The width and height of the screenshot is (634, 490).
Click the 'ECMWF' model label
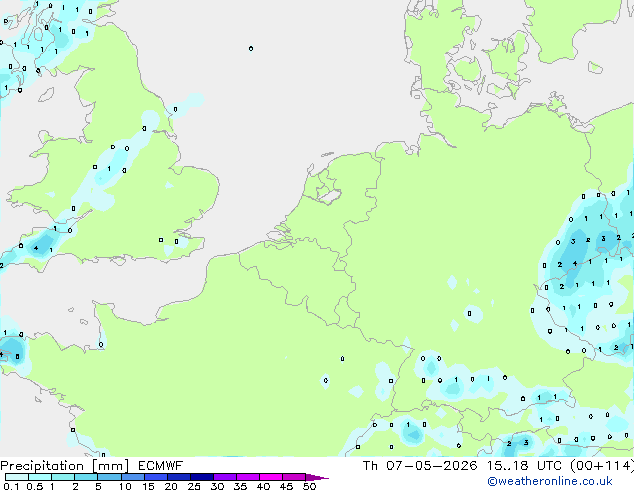tap(161, 466)
